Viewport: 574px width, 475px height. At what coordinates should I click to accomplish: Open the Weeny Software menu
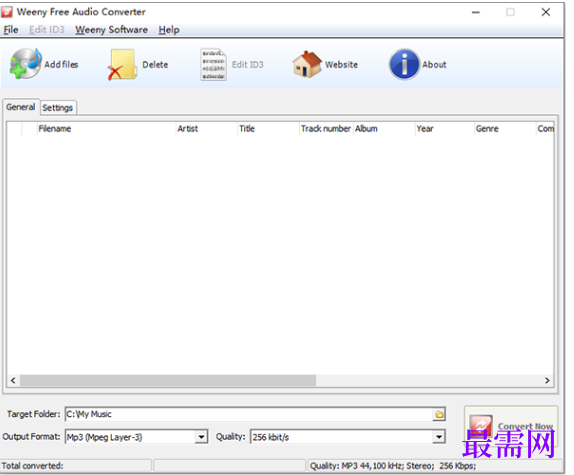point(112,30)
